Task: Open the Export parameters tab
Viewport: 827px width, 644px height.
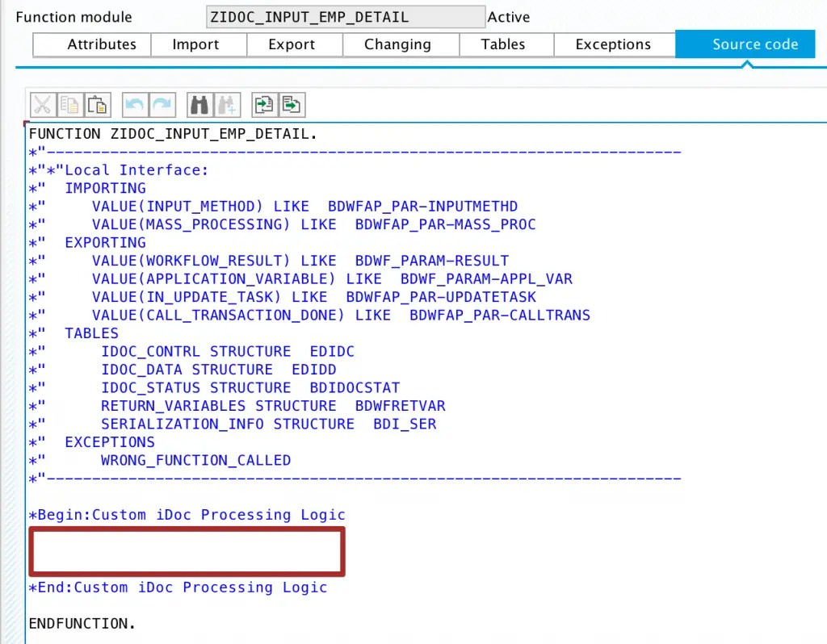Action: (x=293, y=44)
